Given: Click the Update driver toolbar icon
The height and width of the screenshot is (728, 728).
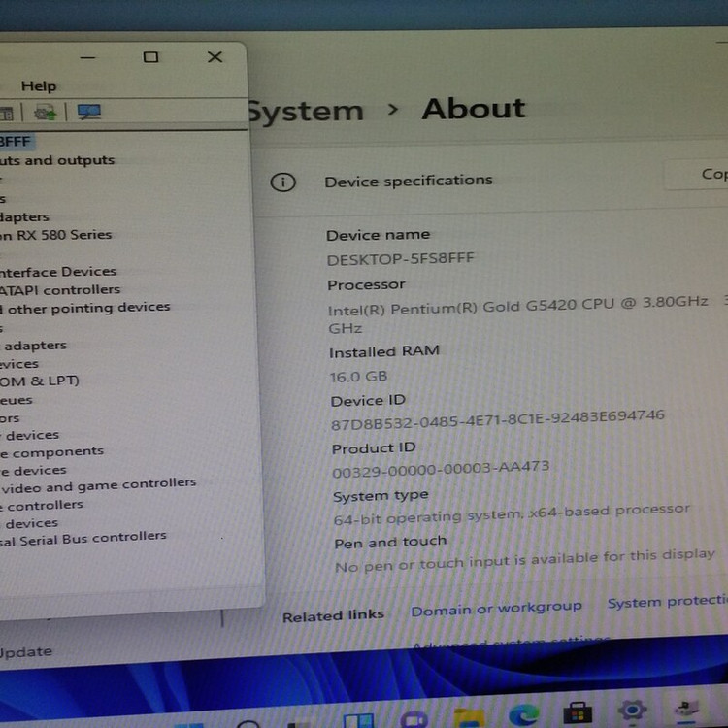Looking at the screenshot, I should click(46, 113).
